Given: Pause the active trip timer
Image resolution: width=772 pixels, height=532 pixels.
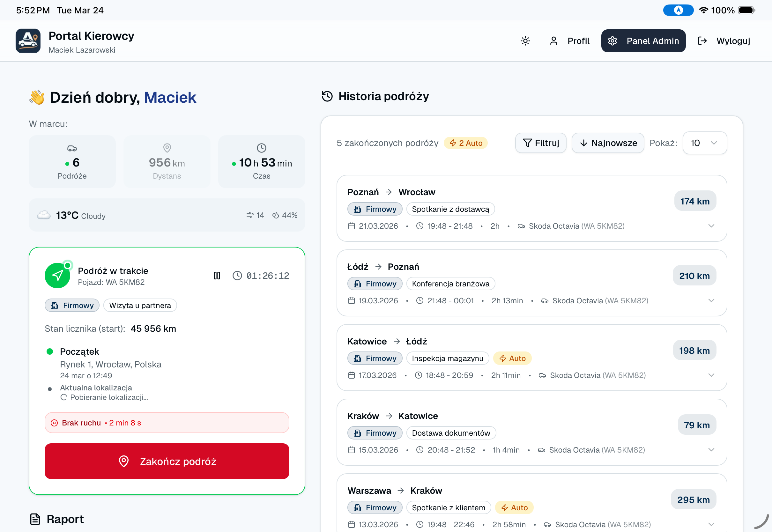Looking at the screenshot, I should point(217,275).
